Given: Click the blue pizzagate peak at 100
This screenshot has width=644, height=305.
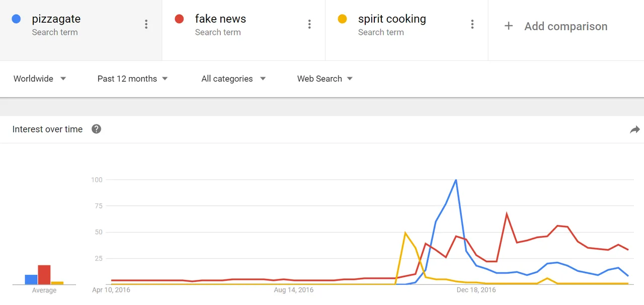Looking at the screenshot, I should coord(456,180).
